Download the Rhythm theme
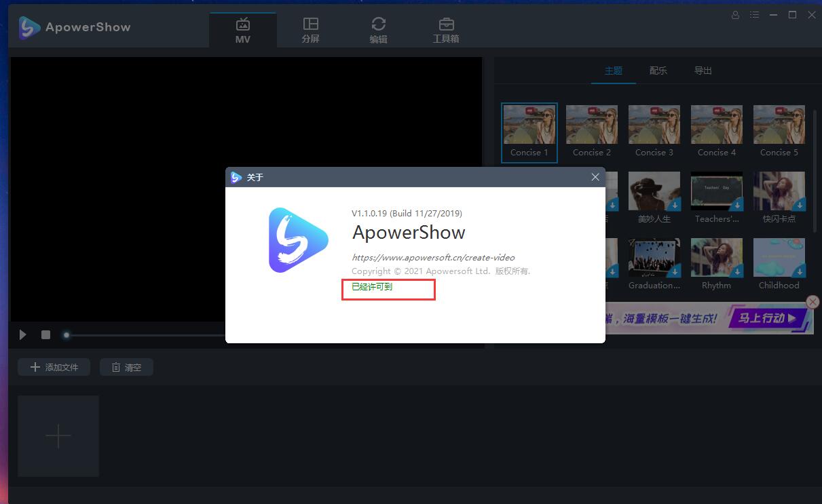 (736, 271)
